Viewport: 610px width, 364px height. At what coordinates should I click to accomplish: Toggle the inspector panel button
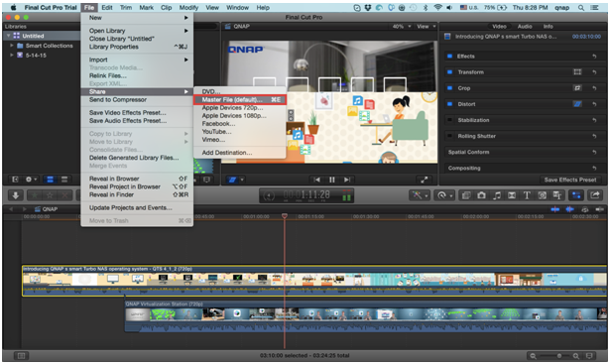576,195
